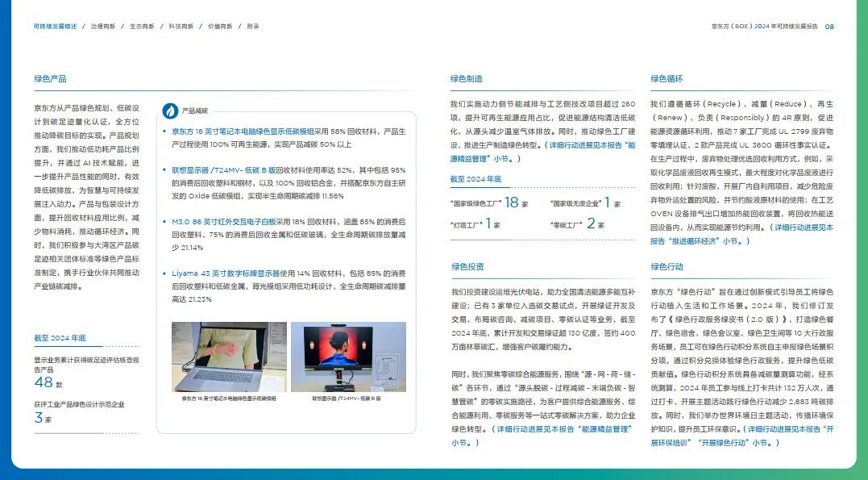Image resolution: width=868 pixels, height=480 pixels.
Task: Open the 可持续发展综述 navigation link
Action: click(x=55, y=27)
